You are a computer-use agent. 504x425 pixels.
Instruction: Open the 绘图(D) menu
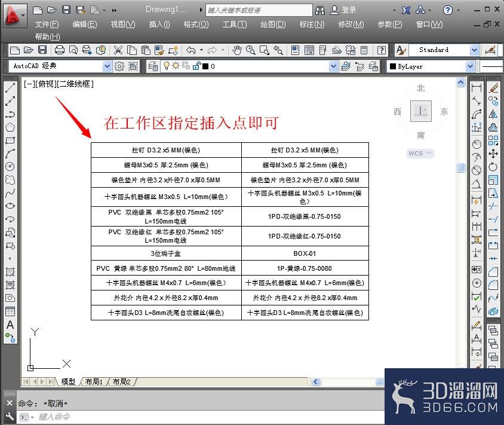tap(273, 24)
